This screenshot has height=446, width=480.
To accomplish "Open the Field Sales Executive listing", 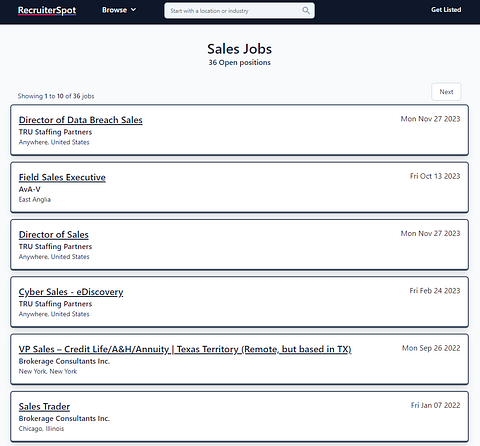I will (x=62, y=177).
